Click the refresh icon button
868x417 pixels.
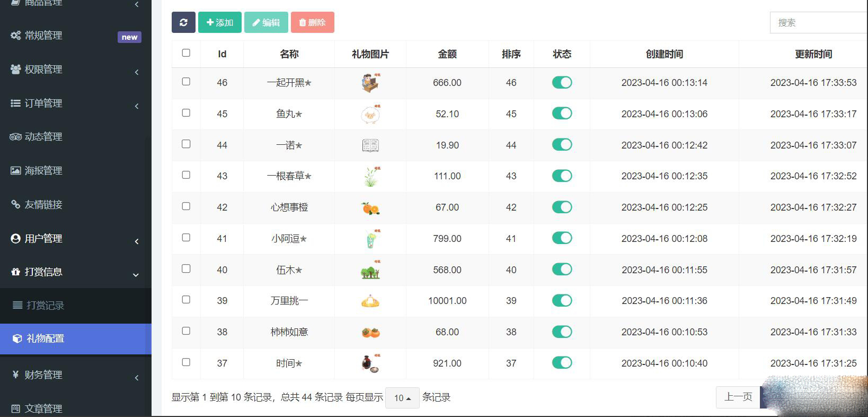tap(183, 22)
